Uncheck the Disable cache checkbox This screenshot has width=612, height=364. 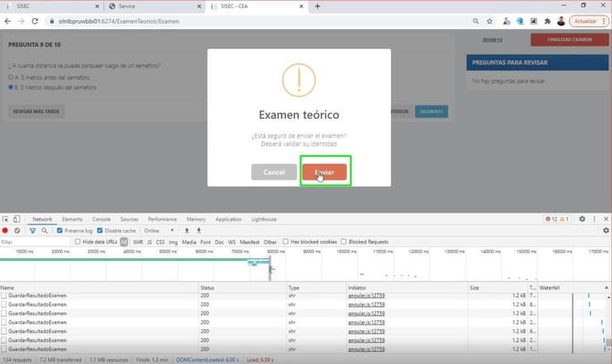click(100, 230)
